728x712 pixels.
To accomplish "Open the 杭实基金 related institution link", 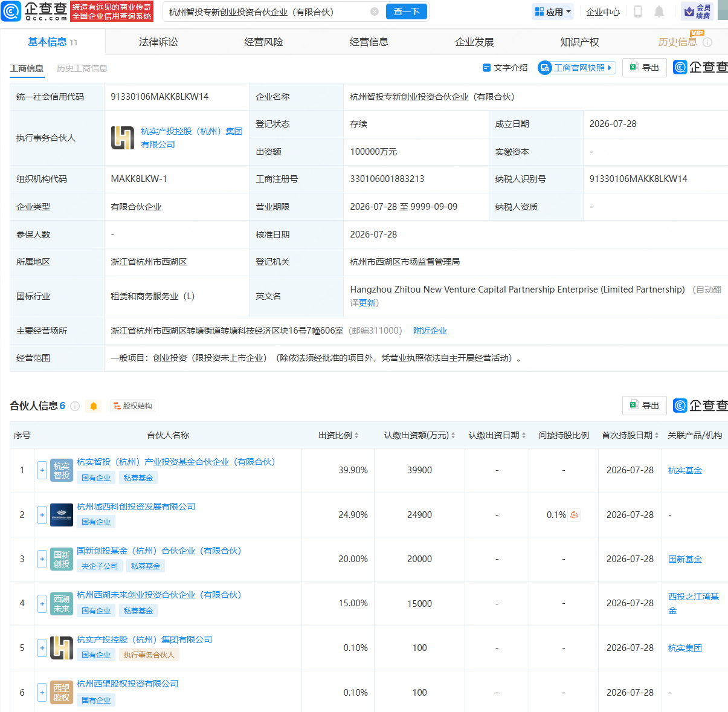I will click(685, 470).
